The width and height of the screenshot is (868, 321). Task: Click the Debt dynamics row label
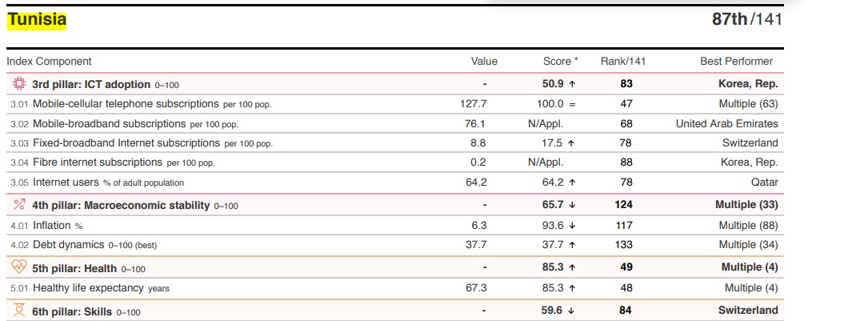(x=68, y=245)
